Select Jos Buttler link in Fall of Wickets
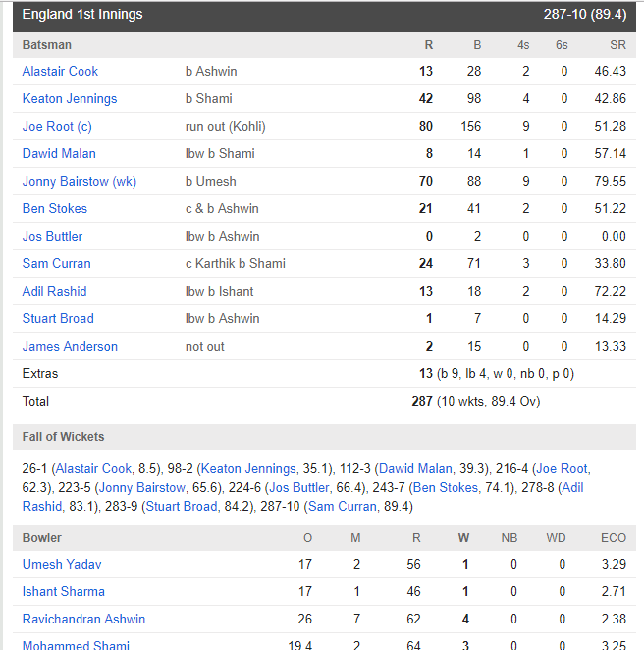 click(x=298, y=487)
